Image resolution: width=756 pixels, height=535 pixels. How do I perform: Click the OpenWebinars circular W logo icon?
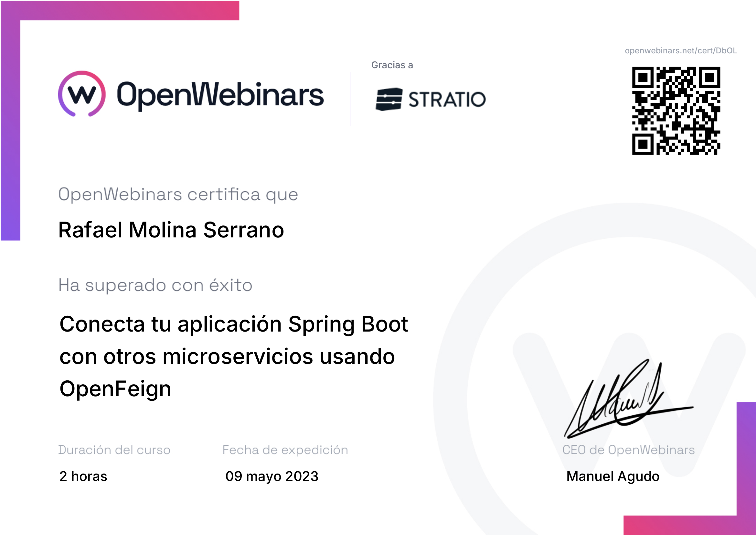(82, 94)
